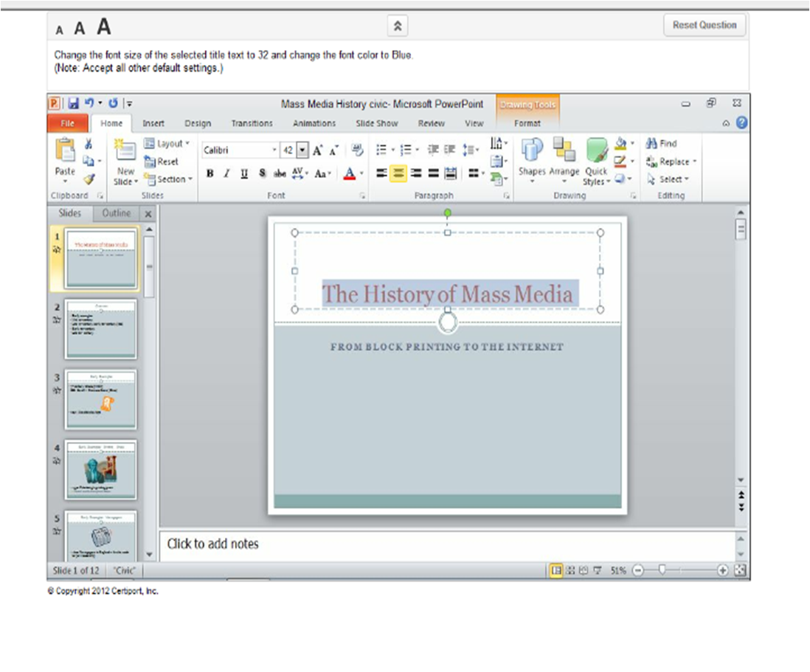Click the Increase Font Size icon
Image resolution: width=810 pixels, height=672 pixels.
click(318, 150)
